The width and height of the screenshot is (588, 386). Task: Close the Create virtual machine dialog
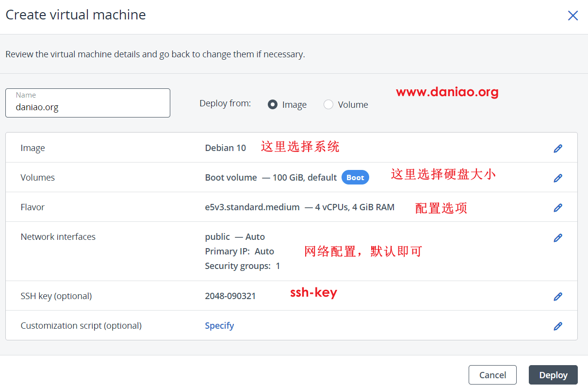pyautogui.click(x=572, y=16)
